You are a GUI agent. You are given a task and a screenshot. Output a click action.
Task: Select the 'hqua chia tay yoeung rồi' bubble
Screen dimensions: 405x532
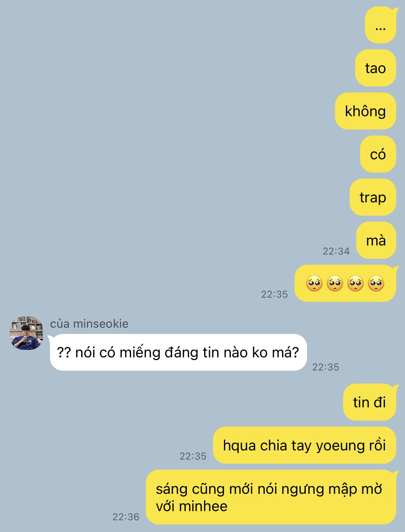point(305,445)
